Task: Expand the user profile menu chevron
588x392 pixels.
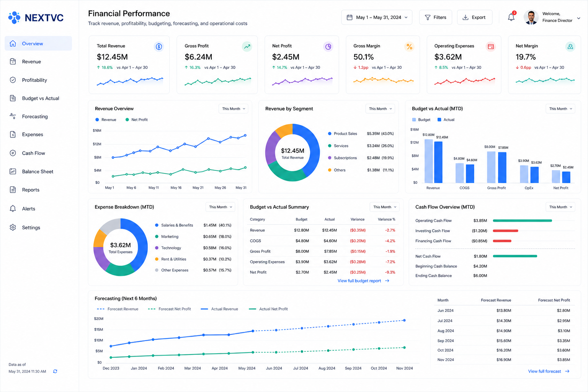Action: click(578, 18)
